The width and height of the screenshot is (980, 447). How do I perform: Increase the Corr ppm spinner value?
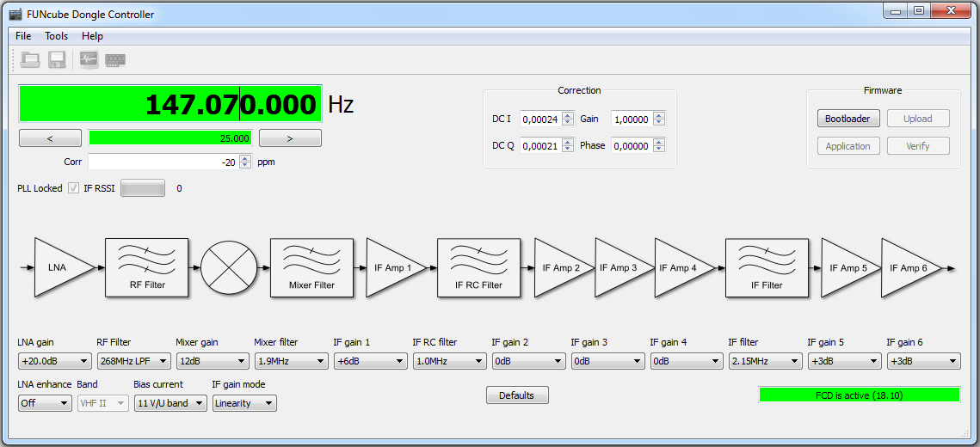(245, 158)
